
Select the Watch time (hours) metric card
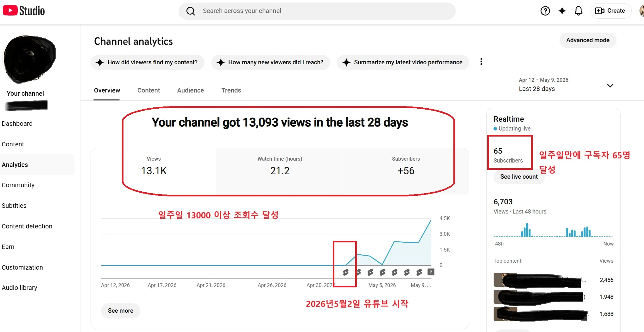click(x=280, y=171)
